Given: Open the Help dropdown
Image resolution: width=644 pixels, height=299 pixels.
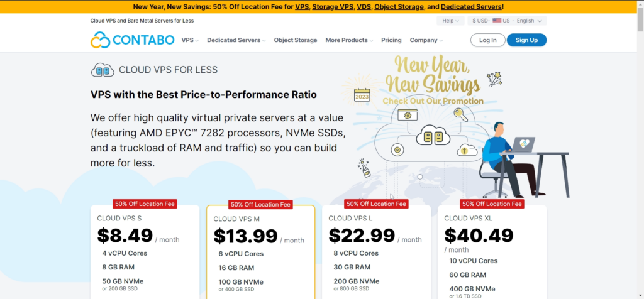Looking at the screenshot, I should pyautogui.click(x=450, y=21).
